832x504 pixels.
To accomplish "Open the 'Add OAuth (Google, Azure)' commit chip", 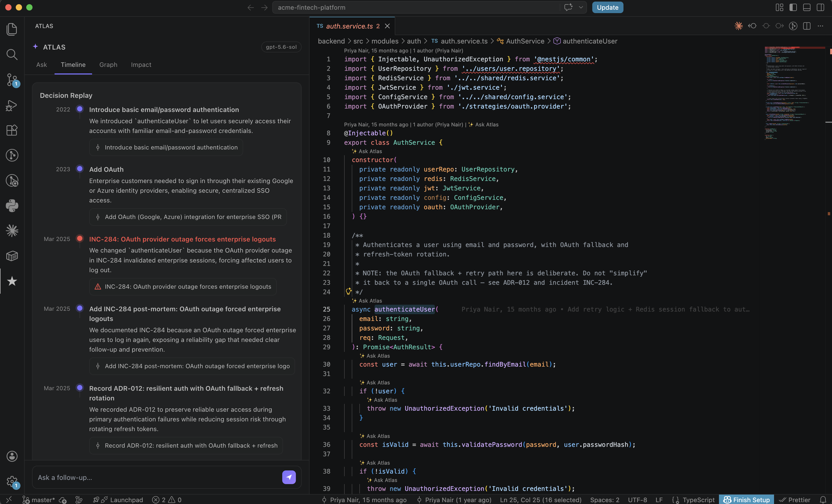I will click(188, 217).
